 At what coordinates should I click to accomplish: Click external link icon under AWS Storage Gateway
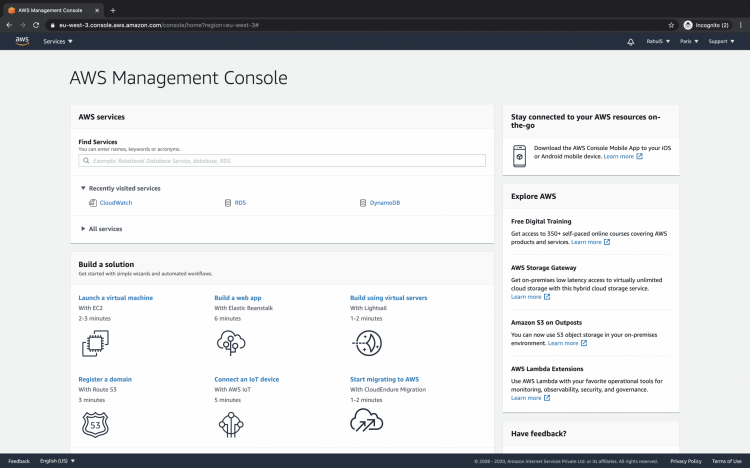point(547,297)
